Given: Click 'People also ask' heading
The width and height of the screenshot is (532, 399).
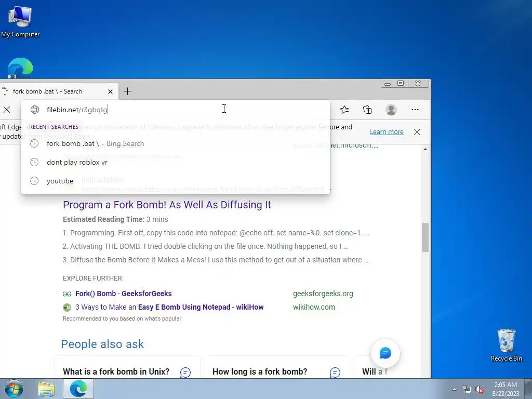Looking at the screenshot, I should coord(102,344).
